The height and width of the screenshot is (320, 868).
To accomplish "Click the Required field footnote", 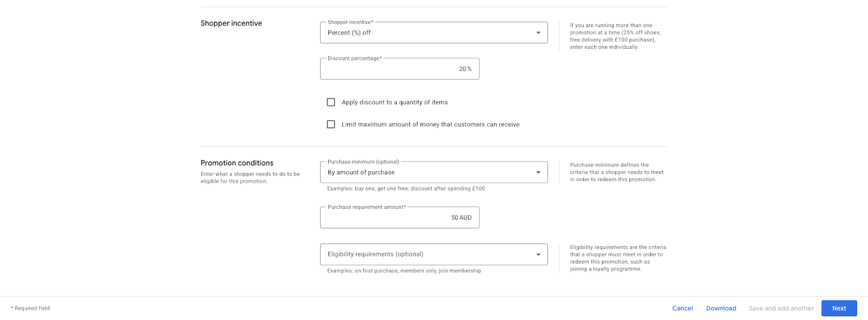I will tap(30, 308).
